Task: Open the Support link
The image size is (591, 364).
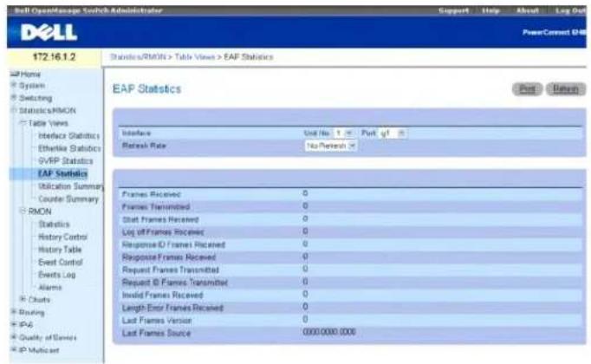Action: pyautogui.click(x=453, y=10)
